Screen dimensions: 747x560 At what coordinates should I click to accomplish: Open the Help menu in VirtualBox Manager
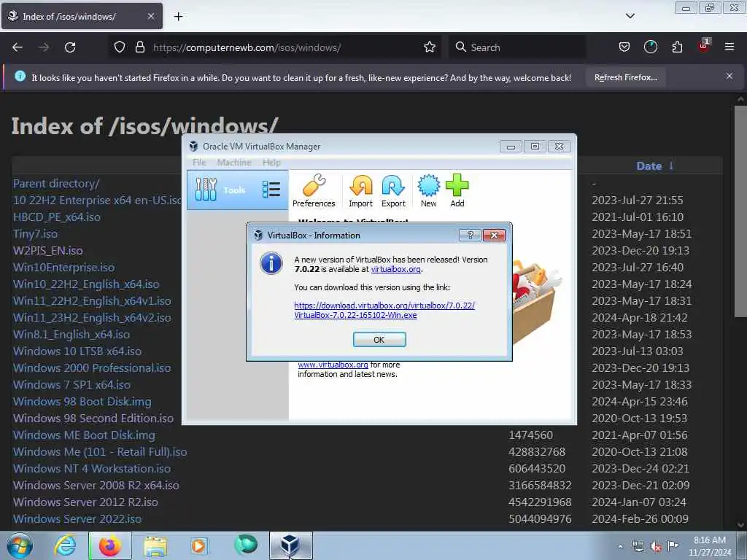pos(271,163)
